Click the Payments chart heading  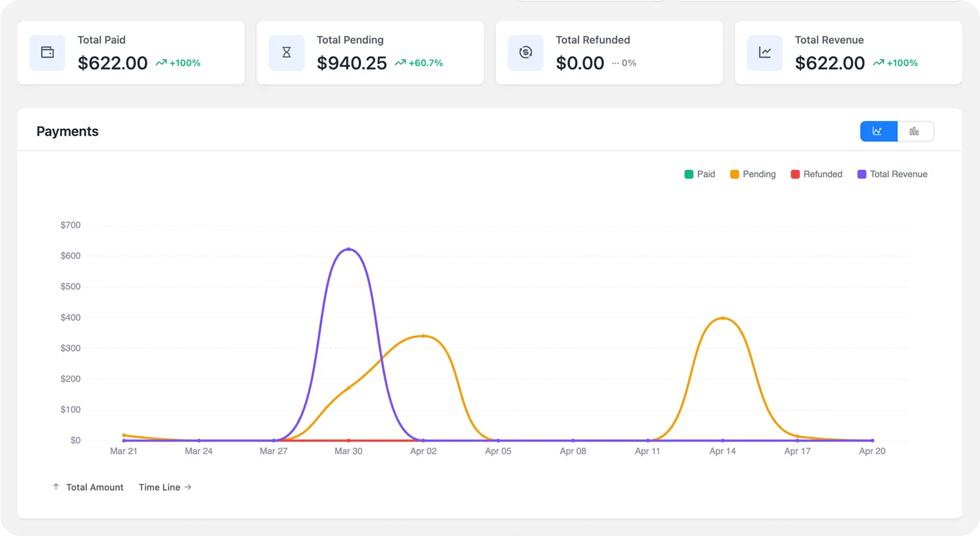coord(67,131)
